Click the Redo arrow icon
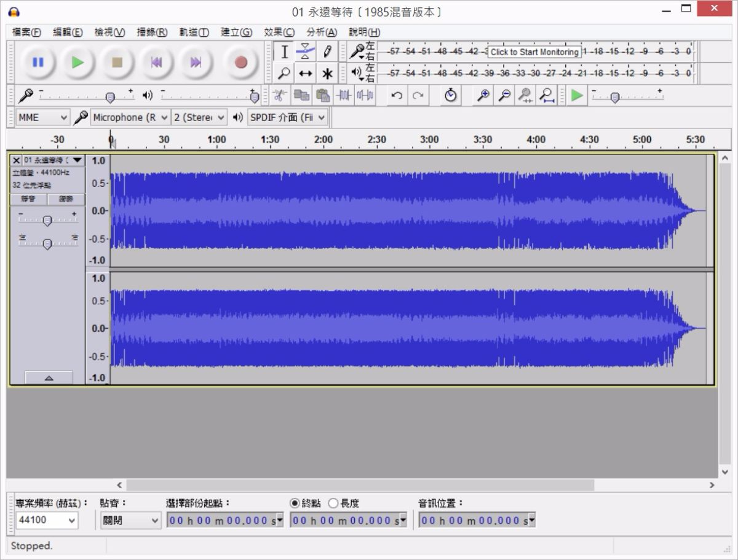 418,95
